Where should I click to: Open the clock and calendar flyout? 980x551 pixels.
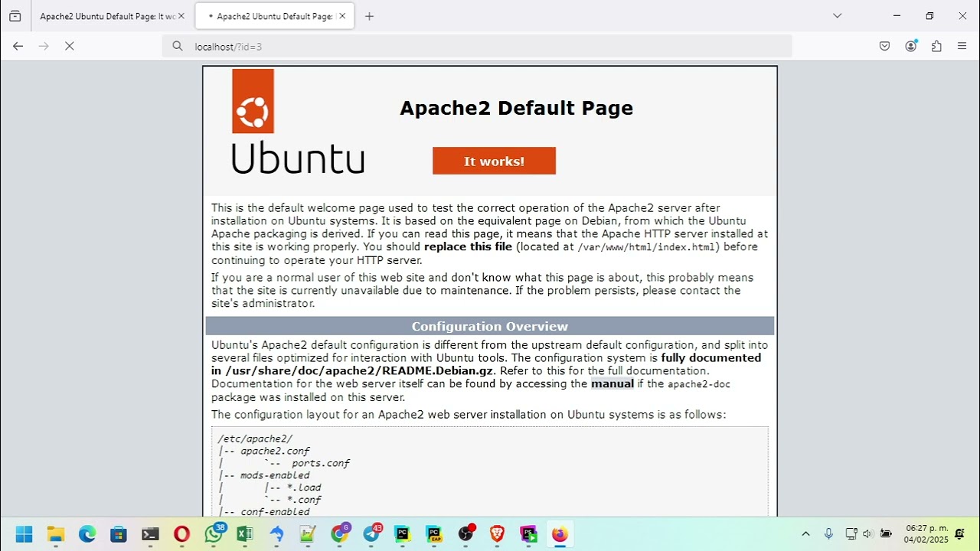click(926, 533)
